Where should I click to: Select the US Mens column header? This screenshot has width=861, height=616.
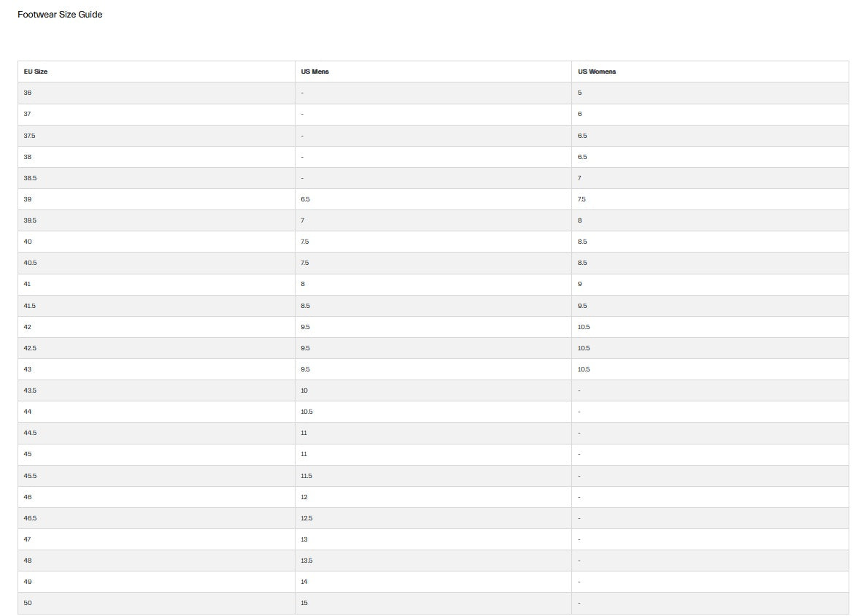coord(433,72)
